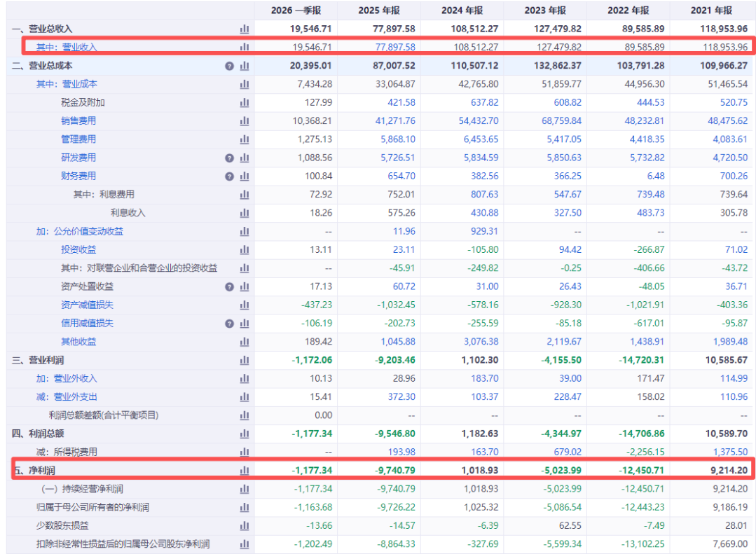Click chart icon for 利润总额 row

[x=245, y=434]
